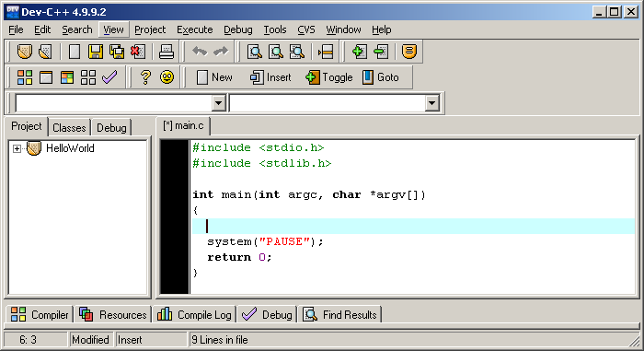Click the Redo arrow icon
Viewport: 644px width, 351px height.
221,52
